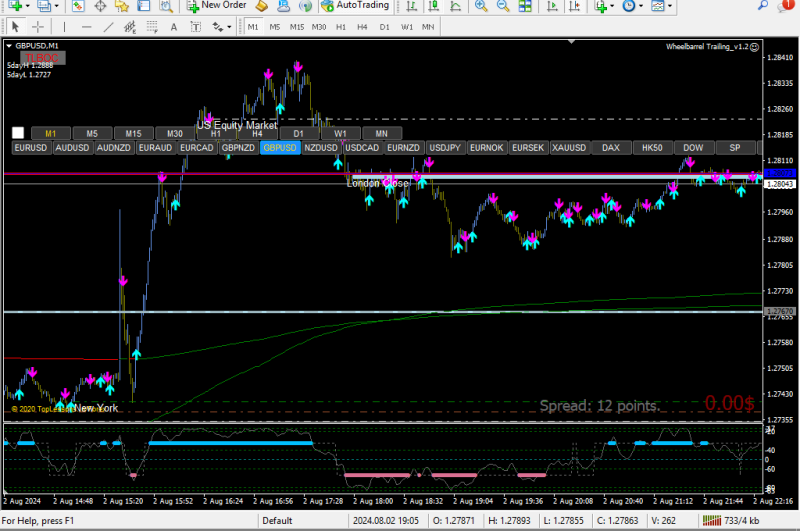The width and height of the screenshot is (800, 531).
Task: Click the on-chart D1 timeframe button
Action: pyautogui.click(x=299, y=134)
